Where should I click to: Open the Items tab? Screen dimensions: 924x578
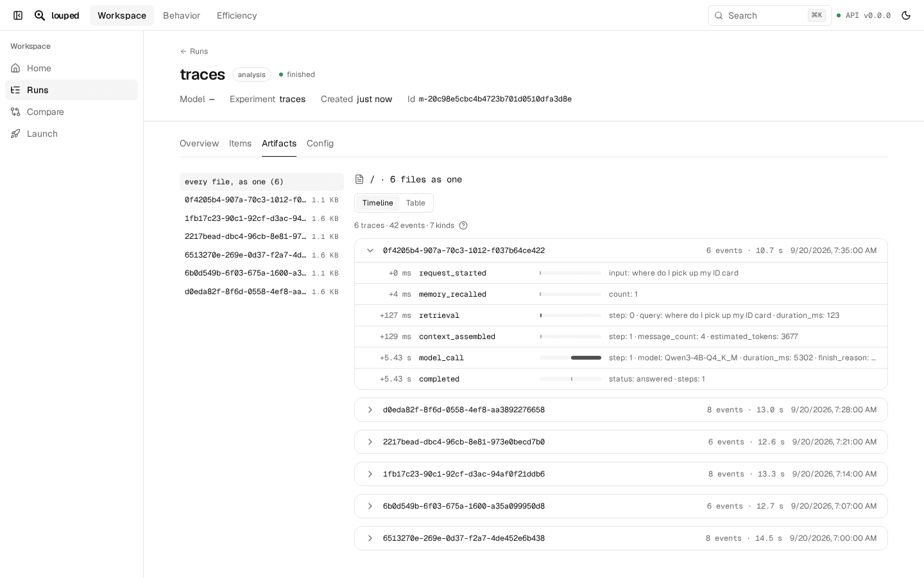(240, 143)
